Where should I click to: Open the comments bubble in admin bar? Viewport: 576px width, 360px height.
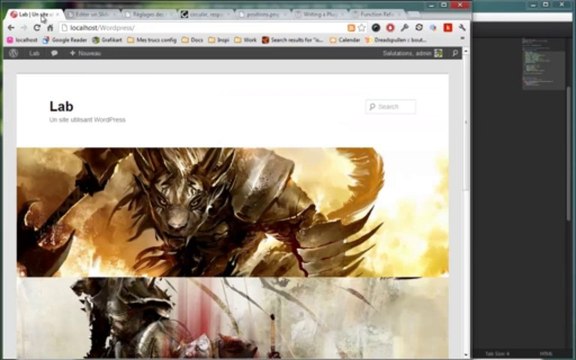pos(54,53)
